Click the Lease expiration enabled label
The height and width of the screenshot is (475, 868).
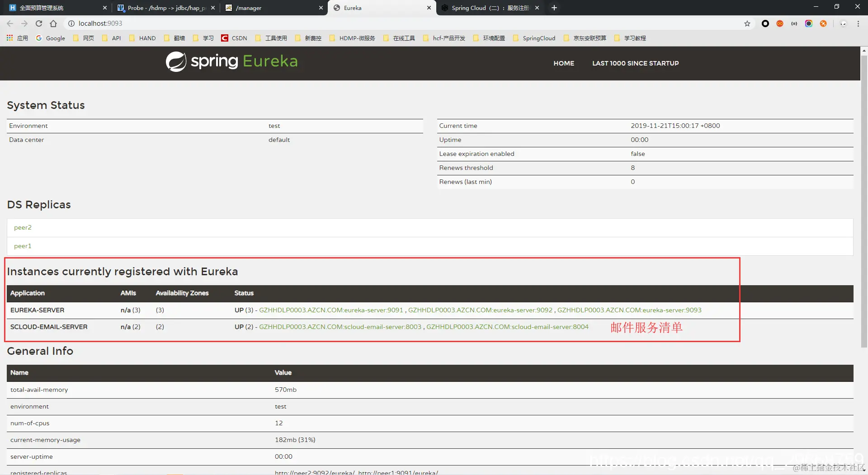click(476, 154)
